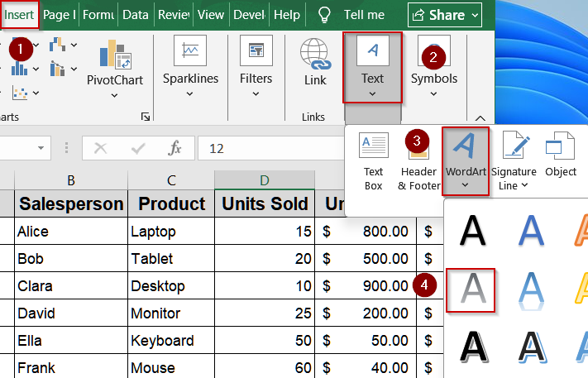Image resolution: width=588 pixels, height=378 pixels.
Task: Collapse the ribbon with the chevron
Action: pos(480,118)
